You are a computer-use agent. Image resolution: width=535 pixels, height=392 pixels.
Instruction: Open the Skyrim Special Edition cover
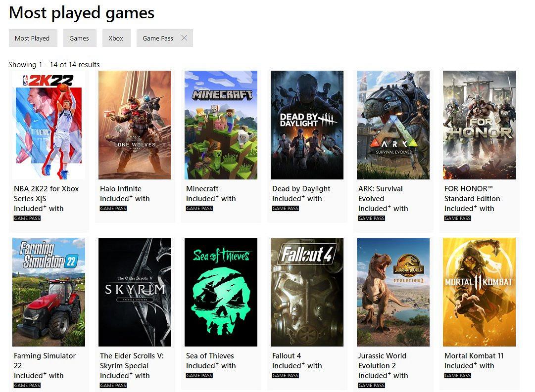(x=135, y=292)
